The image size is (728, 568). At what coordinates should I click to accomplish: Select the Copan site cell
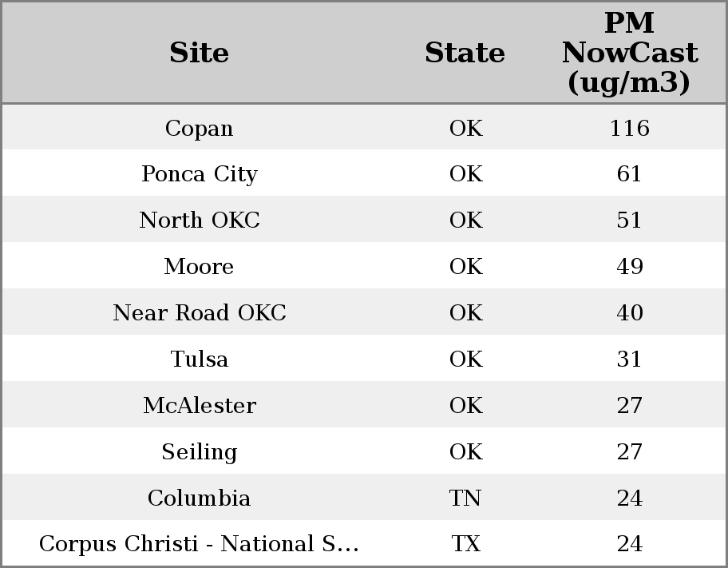point(199,129)
